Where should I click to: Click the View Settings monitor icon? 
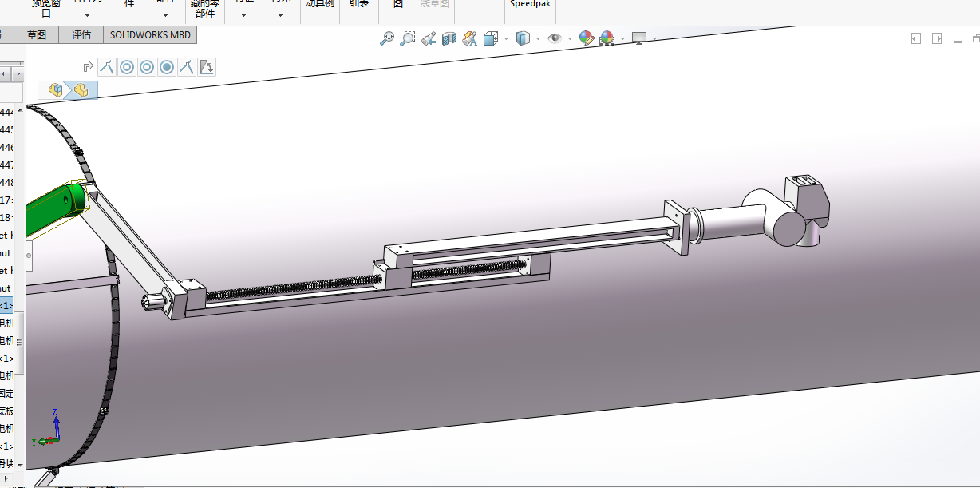coord(638,38)
